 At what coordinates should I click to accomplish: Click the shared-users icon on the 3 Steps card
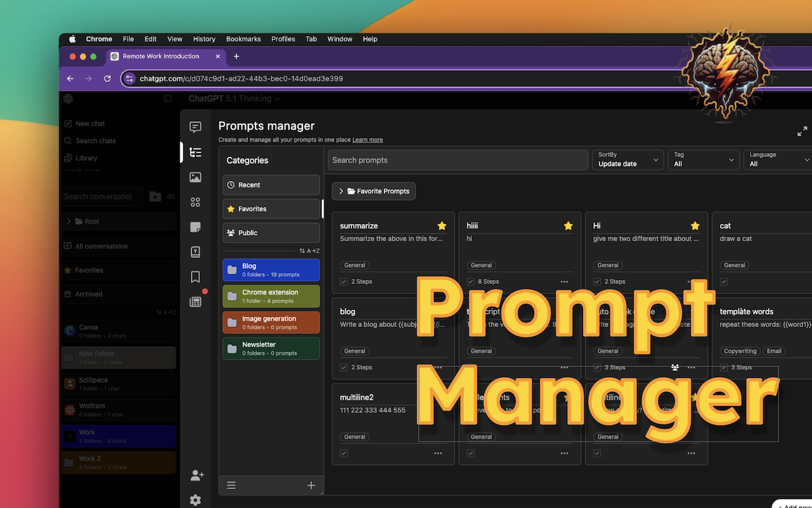[675, 367]
